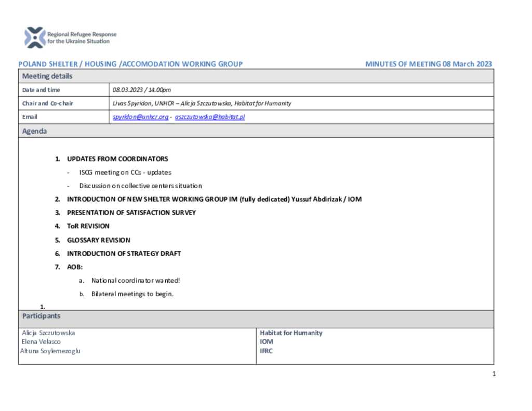Viewport: 532px width, 411px height.
Task: Click the Habitat for Humanity organization entry
Action: [x=291, y=333]
